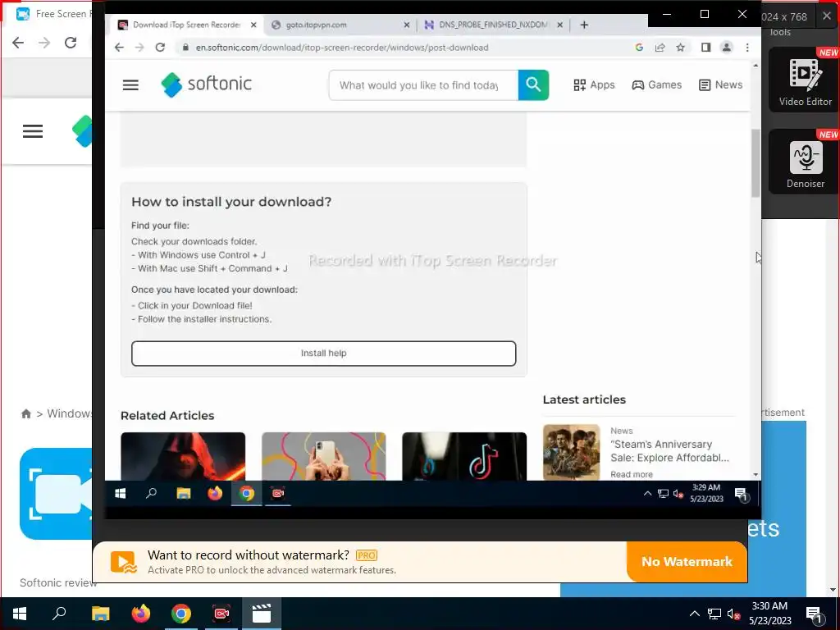The image size is (840, 630).
Task: Switch to the DNS_PROBE_FINISHED_NXDOMAIN tab
Action: point(493,25)
